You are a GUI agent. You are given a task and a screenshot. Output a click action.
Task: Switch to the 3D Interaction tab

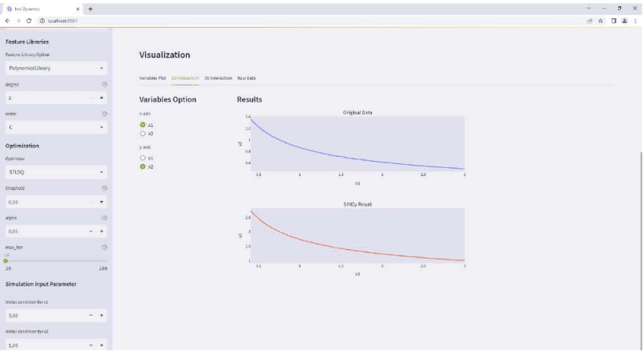(x=218, y=78)
